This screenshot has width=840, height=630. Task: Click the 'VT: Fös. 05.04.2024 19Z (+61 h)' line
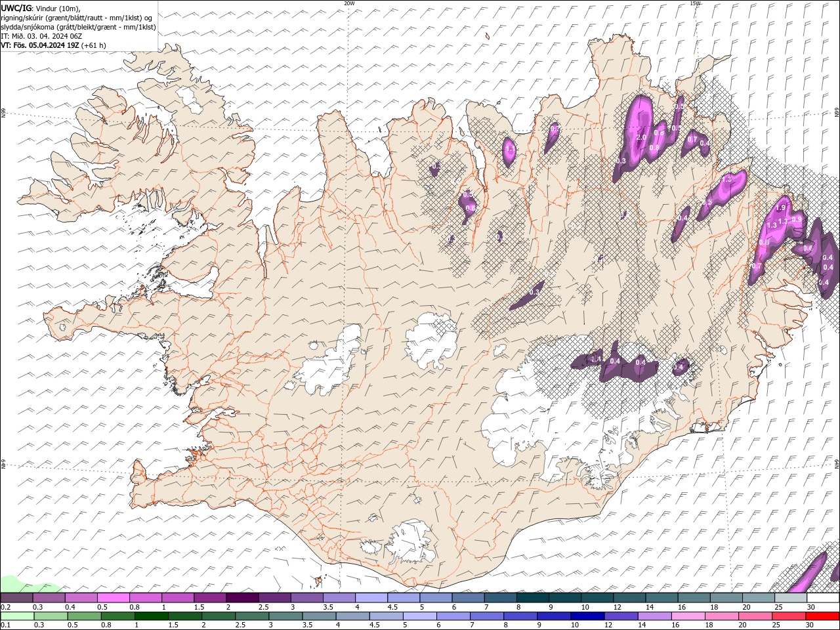click(53, 45)
